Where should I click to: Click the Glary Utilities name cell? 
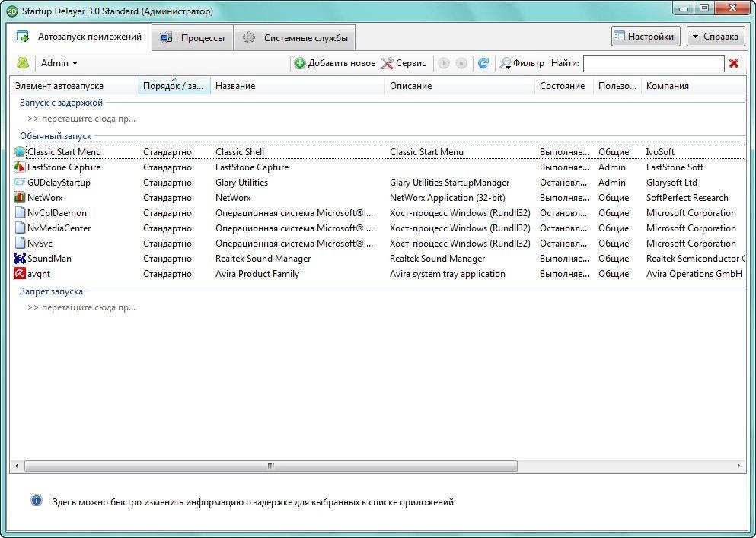click(241, 182)
